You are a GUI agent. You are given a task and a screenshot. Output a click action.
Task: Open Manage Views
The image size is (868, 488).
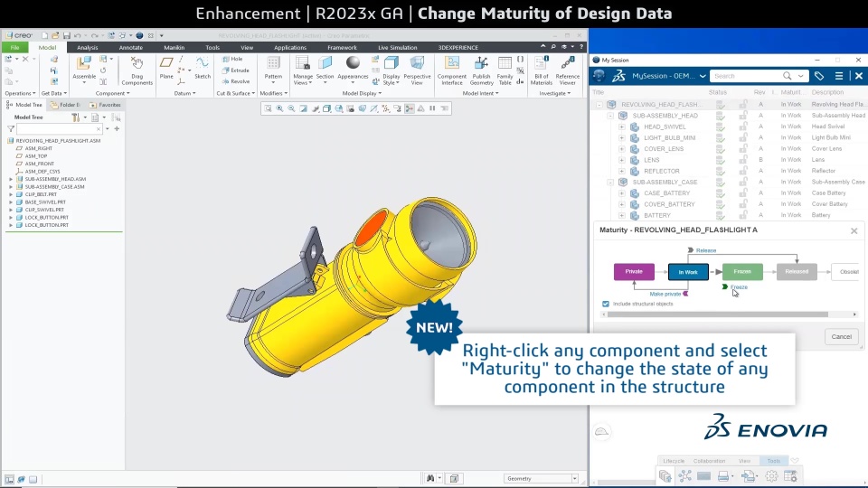pos(303,70)
